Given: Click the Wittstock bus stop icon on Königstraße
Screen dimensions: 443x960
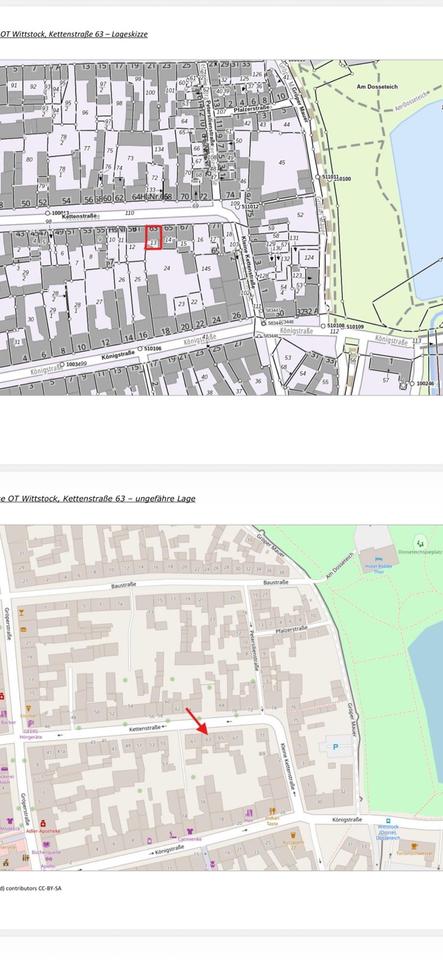Looking at the screenshot, I should [x=388, y=820].
